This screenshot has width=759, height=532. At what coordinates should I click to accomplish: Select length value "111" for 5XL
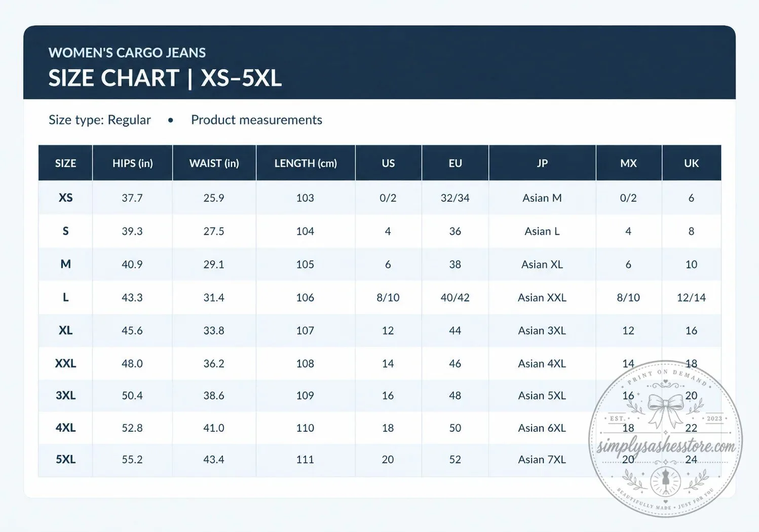coord(305,460)
